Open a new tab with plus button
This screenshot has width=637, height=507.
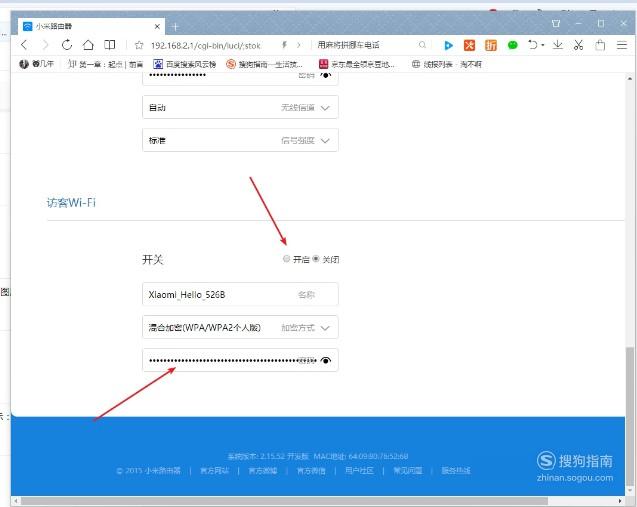(x=175, y=27)
